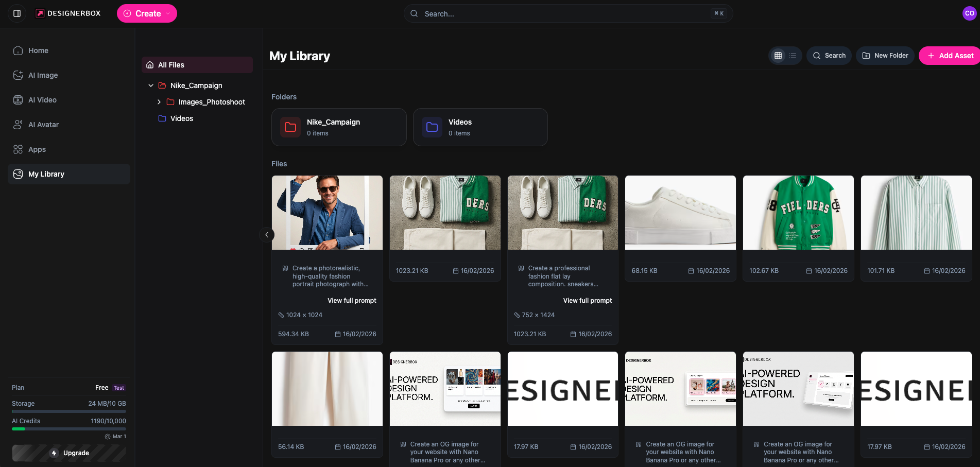
Task: Open the Create dropdown
Action: (x=147, y=13)
